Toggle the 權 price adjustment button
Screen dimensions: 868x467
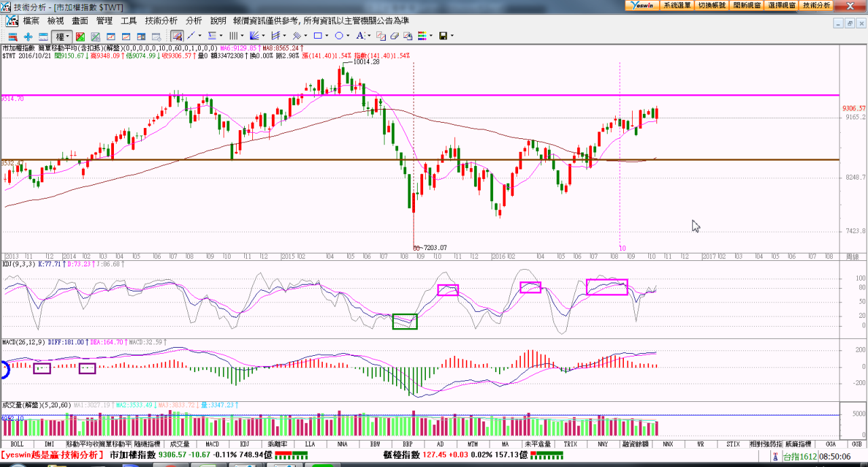click(60, 36)
